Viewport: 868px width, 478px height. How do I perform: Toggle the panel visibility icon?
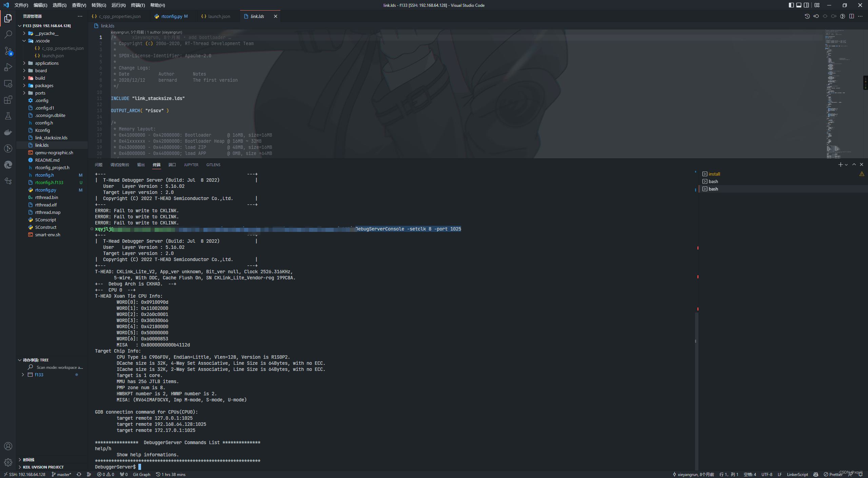click(798, 5)
